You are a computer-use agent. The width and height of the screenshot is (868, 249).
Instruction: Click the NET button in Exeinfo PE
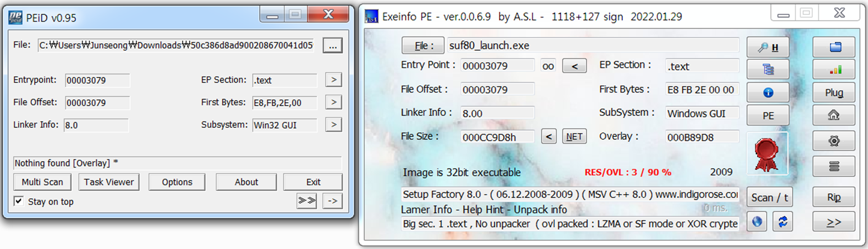574,137
